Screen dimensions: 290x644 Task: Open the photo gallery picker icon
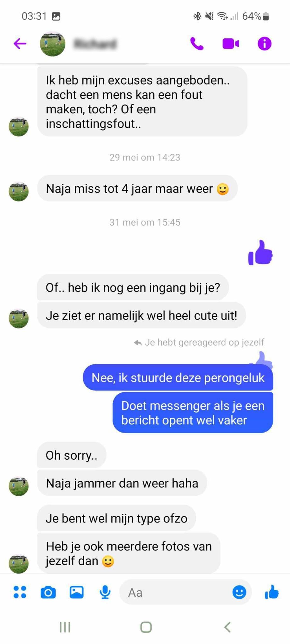coord(77,592)
